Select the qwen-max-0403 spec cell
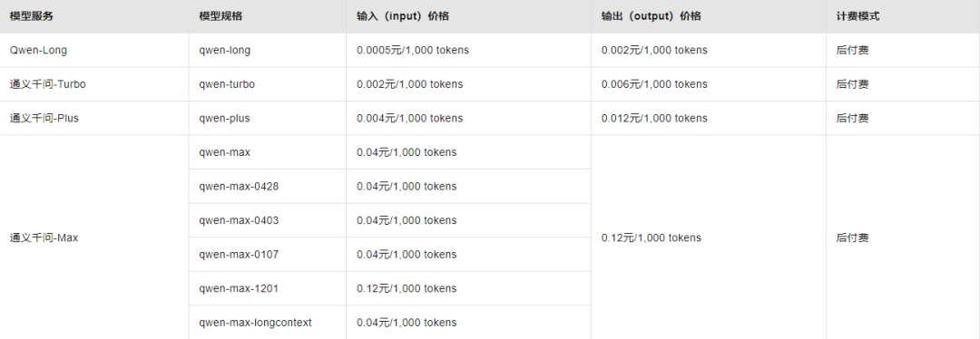980x339 pixels. 268,220
